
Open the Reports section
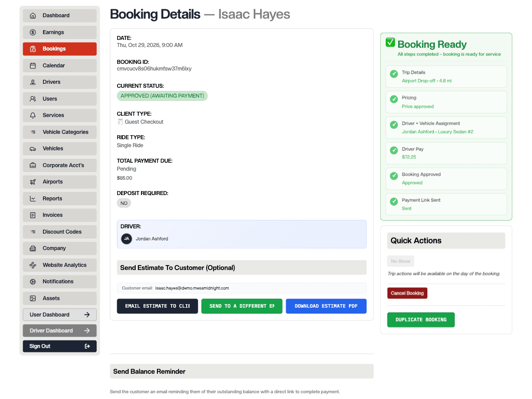coord(60,199)
